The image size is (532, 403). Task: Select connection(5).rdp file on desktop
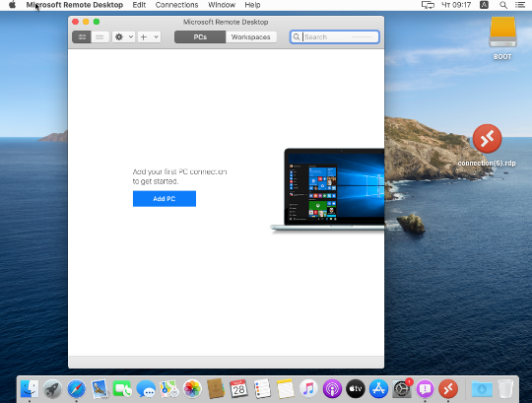coord(487,145)
